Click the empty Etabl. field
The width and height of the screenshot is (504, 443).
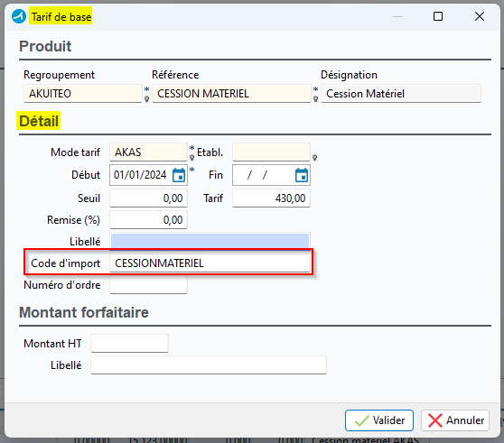271,152
